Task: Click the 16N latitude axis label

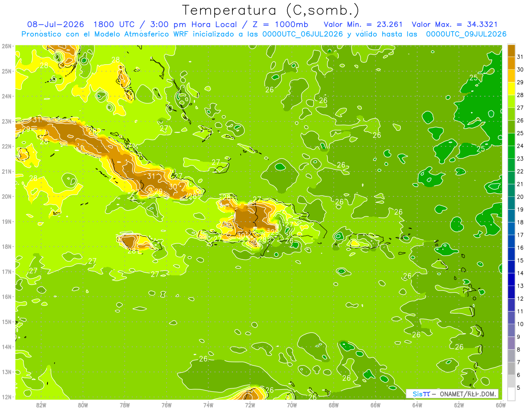Action: [6, 297]
